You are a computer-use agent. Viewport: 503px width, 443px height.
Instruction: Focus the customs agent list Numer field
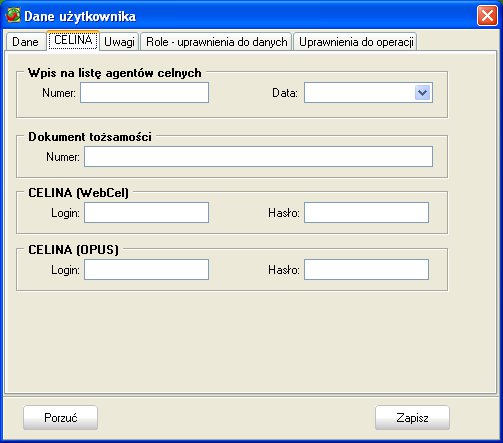click(x=144, y=93)
